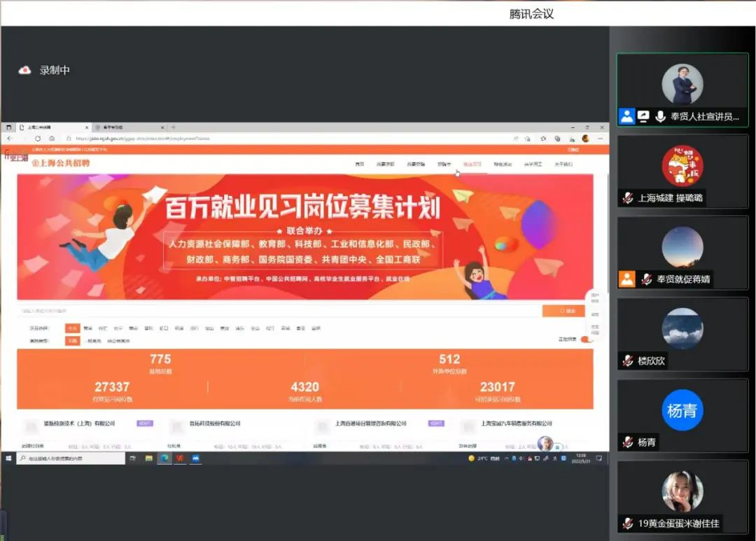
Task: Click the last navigation item 关于我们
Action: point(563,164)
